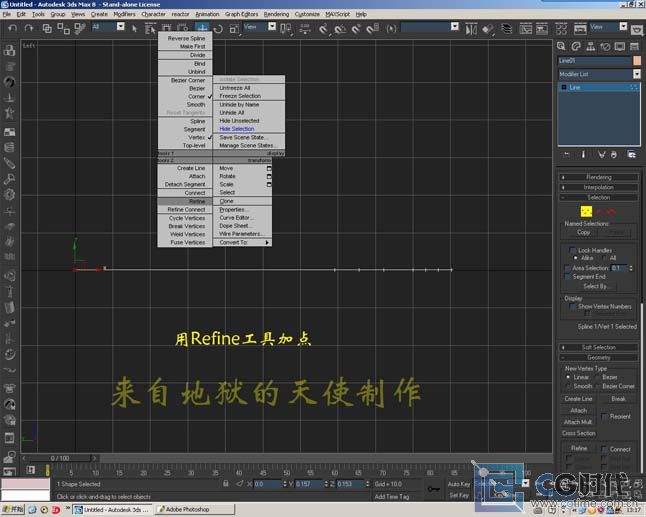Open the Modifier List dropdown

tap(637, 74)
